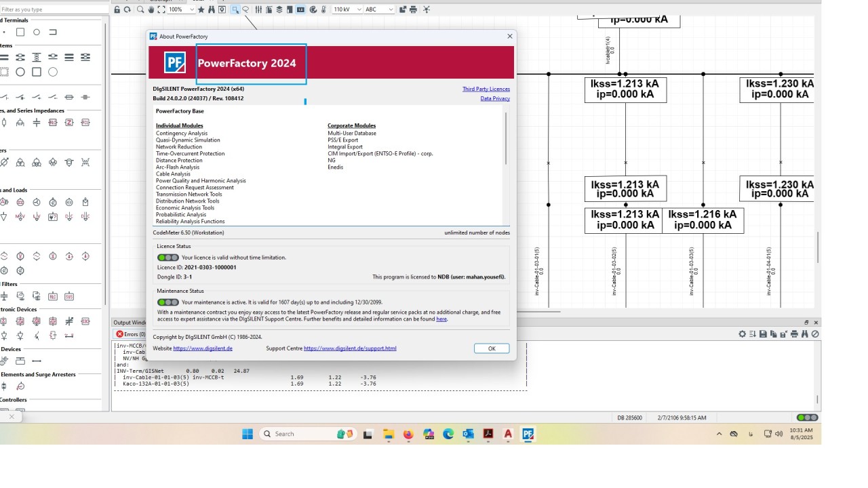Image resolution: width=868 pixels, height=488 pixels.
Task: Toggle the Errors (0) filter button
Action: [x=130, y=334]
